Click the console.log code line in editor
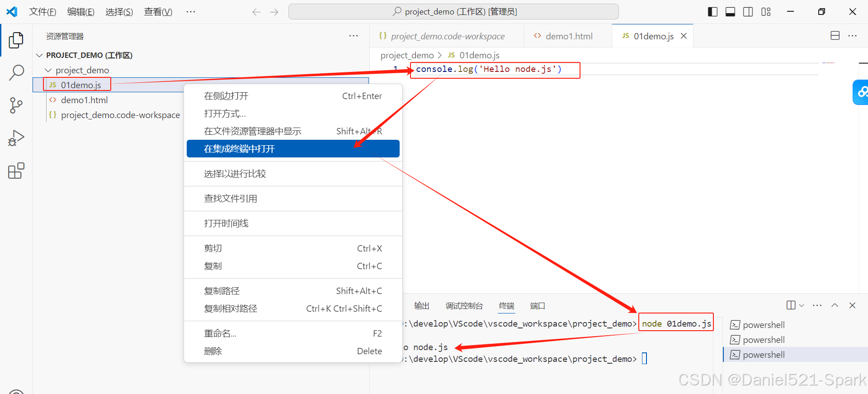This screenshot has height=394, width=868. click(489, 69)
